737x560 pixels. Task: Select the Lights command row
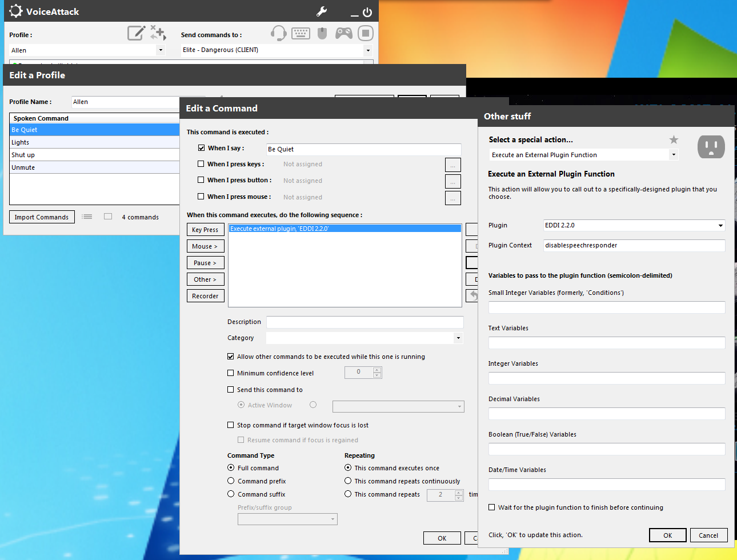95,142
